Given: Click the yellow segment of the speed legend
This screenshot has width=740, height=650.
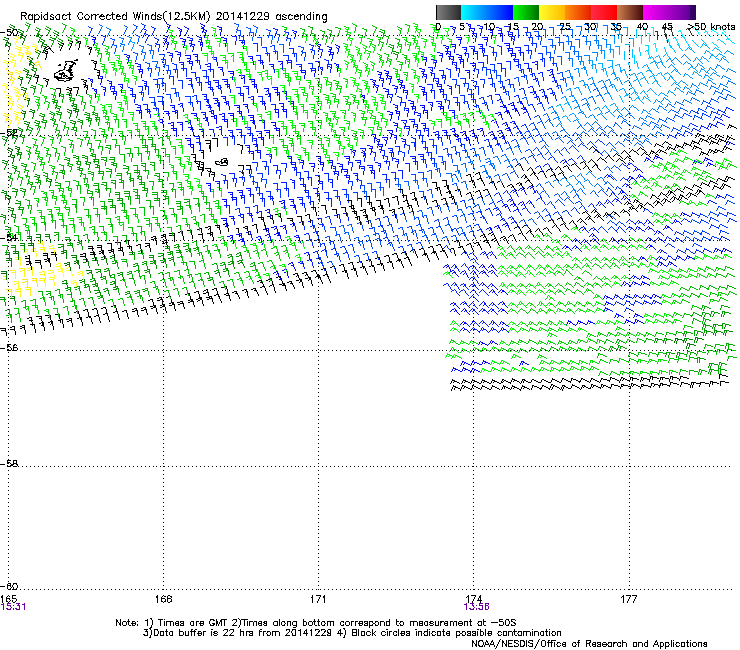Looking at the screenshot, I should 552,12.
